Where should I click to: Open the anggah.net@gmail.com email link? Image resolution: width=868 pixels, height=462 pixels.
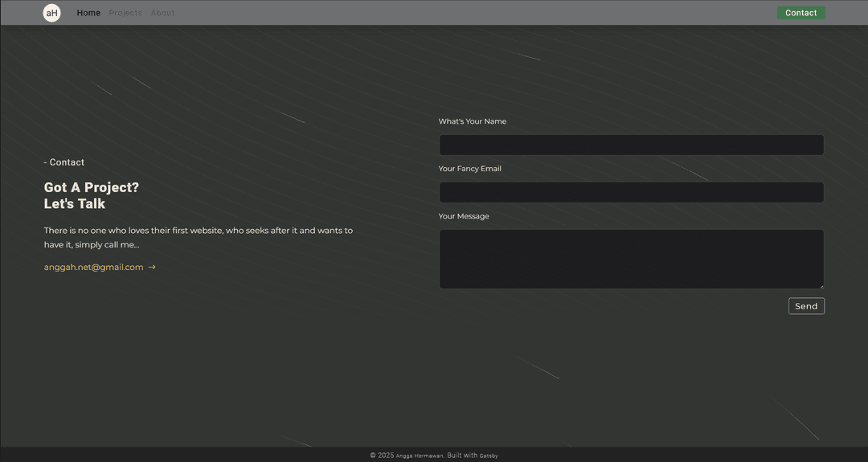[93, 268]
